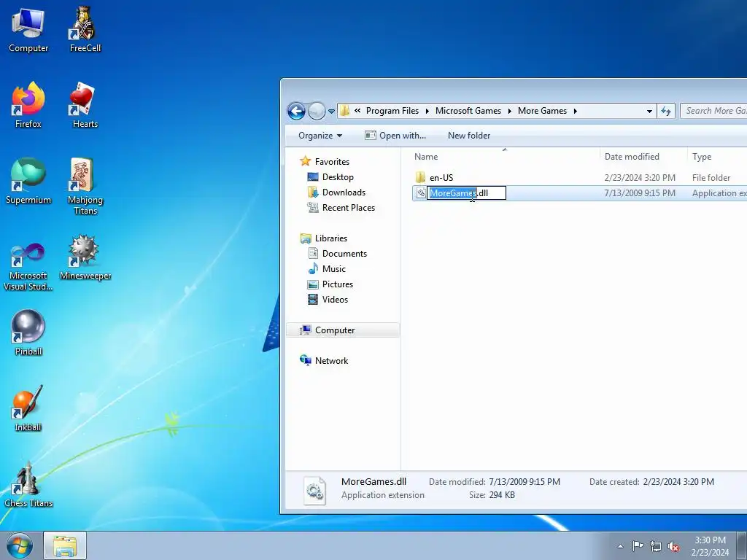This screenshot has height=560, width=747.
Task: Select Computer in navigation pane
Action: coord(343,330)
